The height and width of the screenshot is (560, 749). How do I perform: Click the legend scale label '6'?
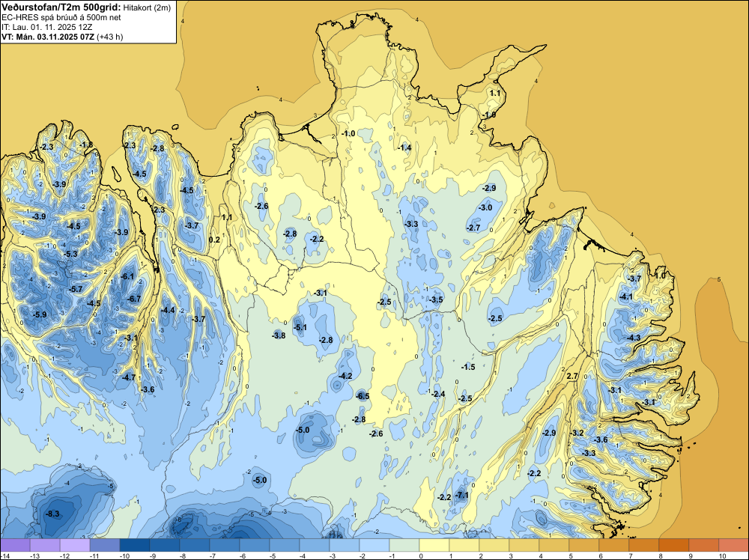tap(601, 556)
